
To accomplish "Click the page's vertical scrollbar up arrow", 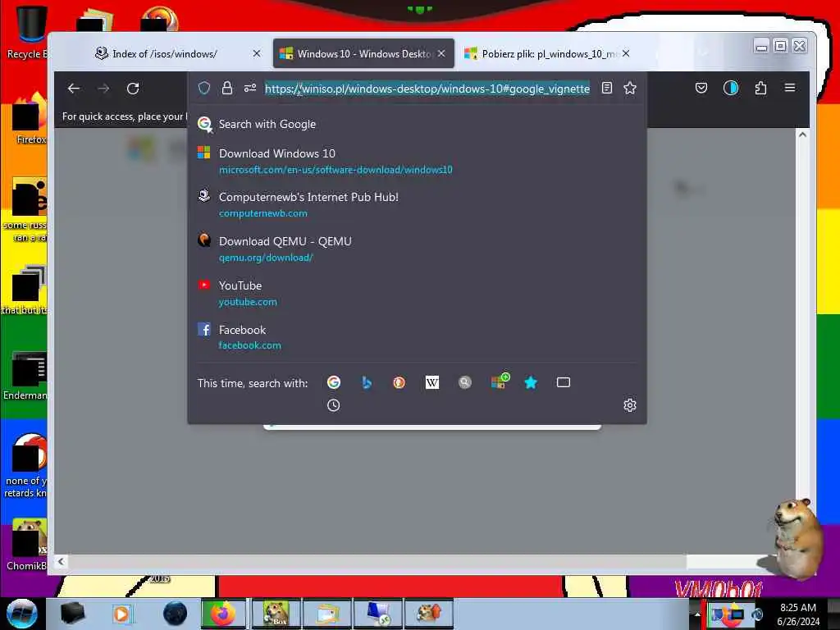I will click(802, 135).
